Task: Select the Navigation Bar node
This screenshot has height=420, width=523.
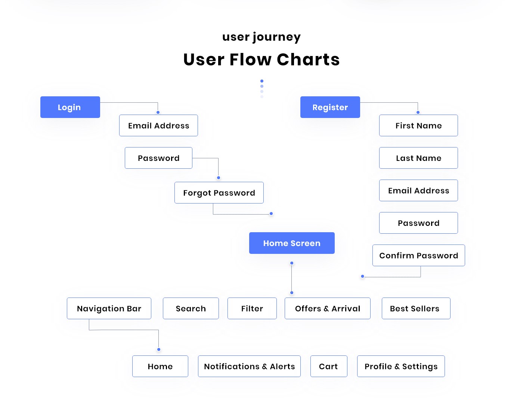Action: pyautogui.click(x=109, y=308)
